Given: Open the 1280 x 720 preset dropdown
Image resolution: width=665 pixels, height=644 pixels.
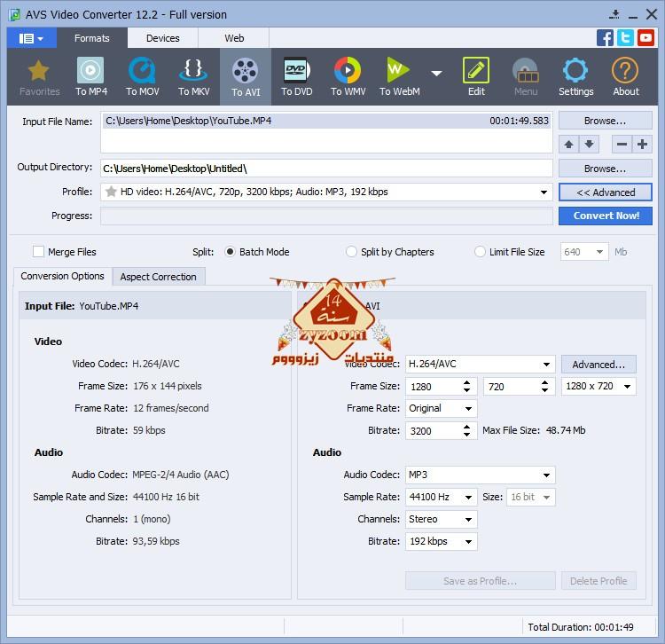Looking at the screenshot, I should coord(598,387).
